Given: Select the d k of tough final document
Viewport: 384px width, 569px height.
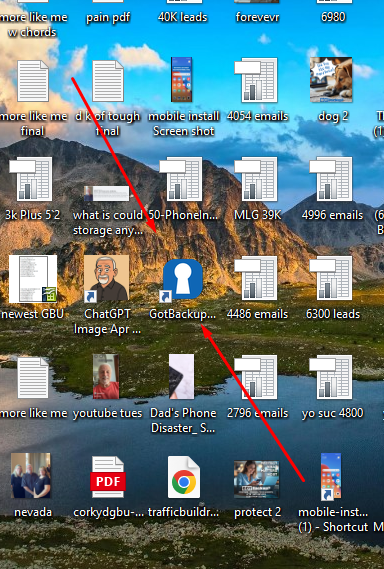Looking at the screenshot, I should [x=108, y=81].
